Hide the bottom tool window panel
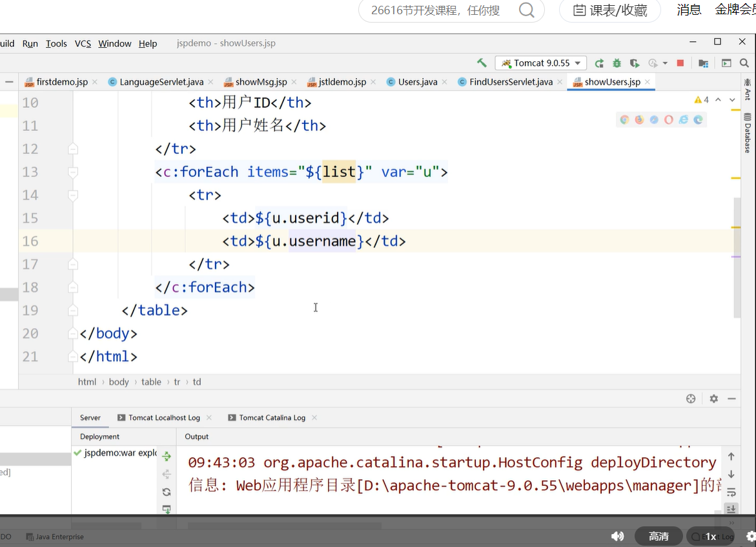This screenshot has height=547, width=756. [731, 398]
